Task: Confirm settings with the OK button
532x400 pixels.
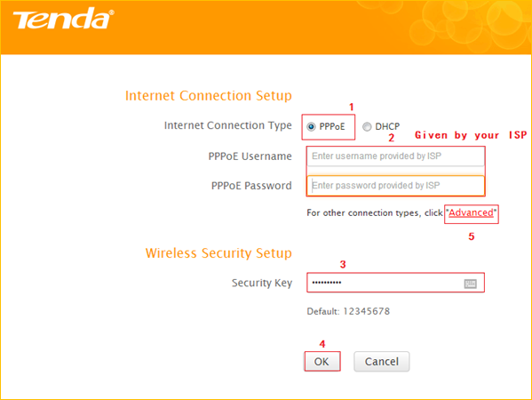Action: point(322,361)
